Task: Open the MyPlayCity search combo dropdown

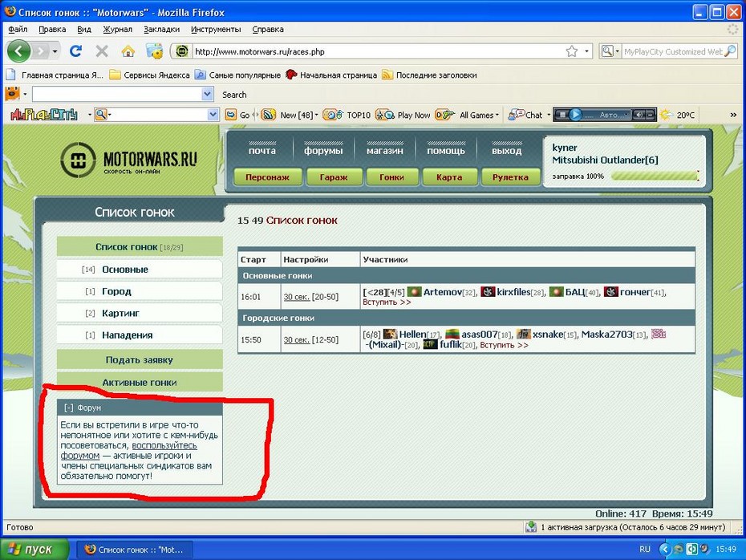Action: 213,115
